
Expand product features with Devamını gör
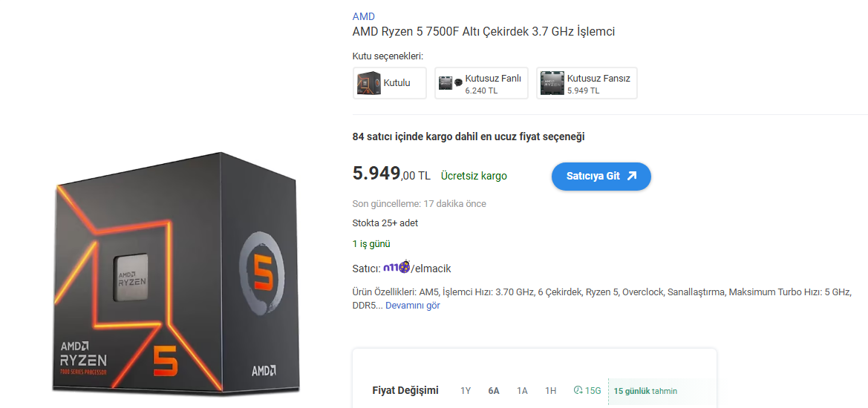412,305
